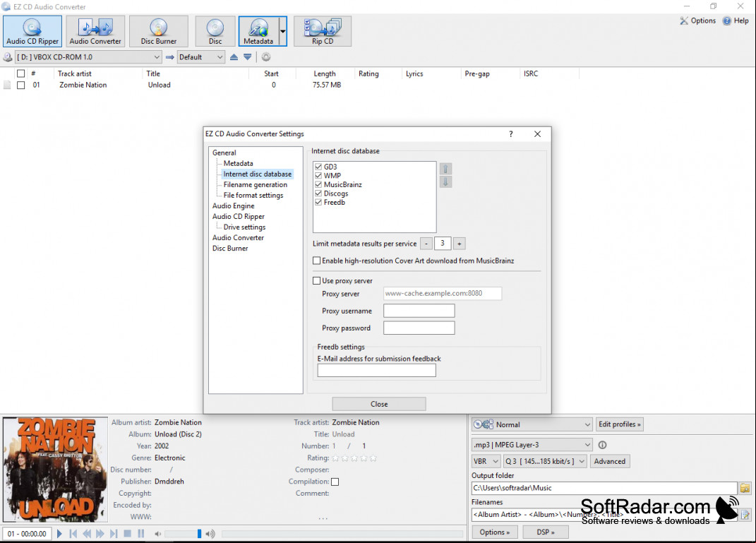Switch to Audio Converter module
Viewport: 756px width, 543px height.
(95, 31)
